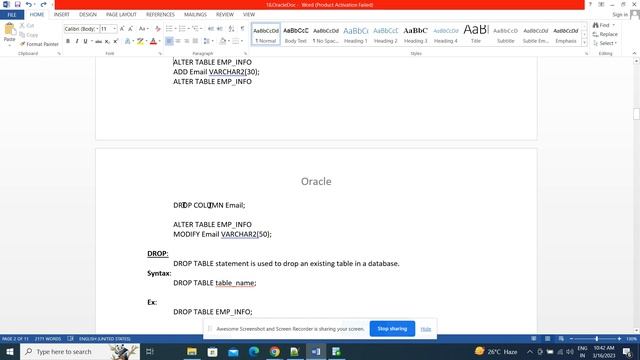This screenshot has height=360, width=640.
Task: Click Replace in the Editing group
Action: (605, 34)
